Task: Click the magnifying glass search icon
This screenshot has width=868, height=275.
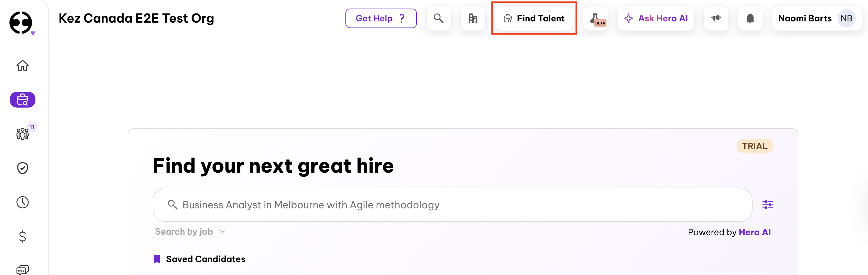Action: coord(439,18)
